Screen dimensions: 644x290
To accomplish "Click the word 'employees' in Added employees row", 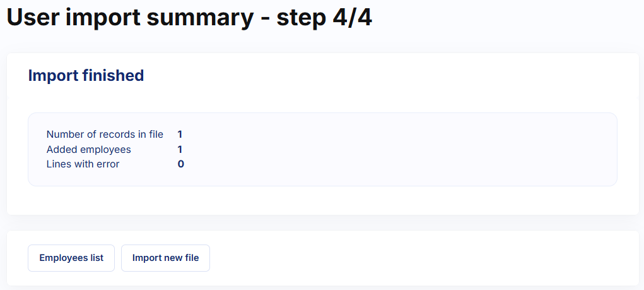I will (x=106, y=150).
